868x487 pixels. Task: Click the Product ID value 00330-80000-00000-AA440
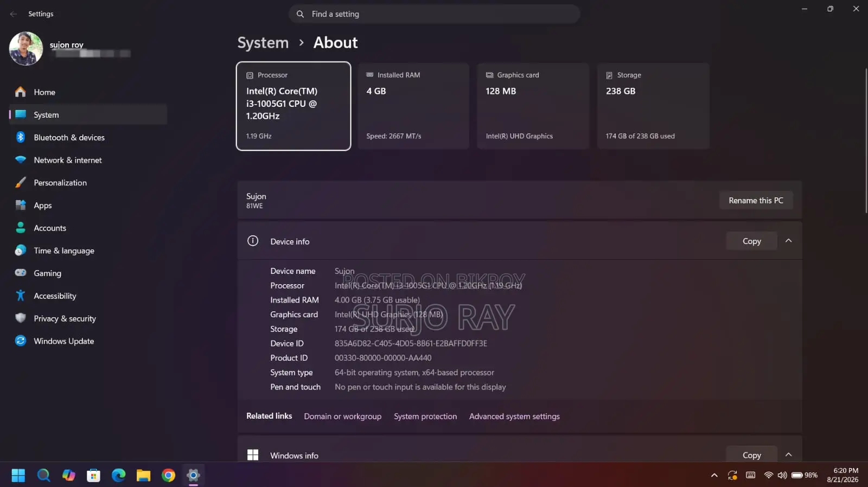(383, 358)
